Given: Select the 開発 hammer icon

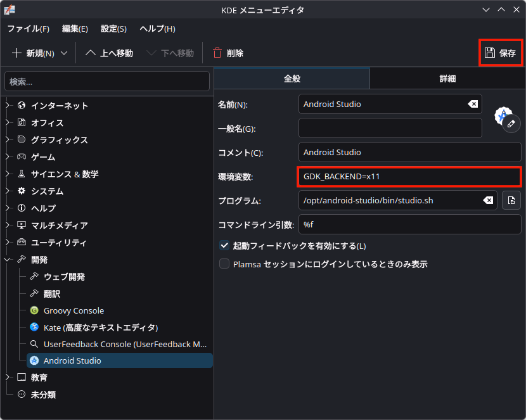Looking at the screenshot, I should tap(22, 260).
